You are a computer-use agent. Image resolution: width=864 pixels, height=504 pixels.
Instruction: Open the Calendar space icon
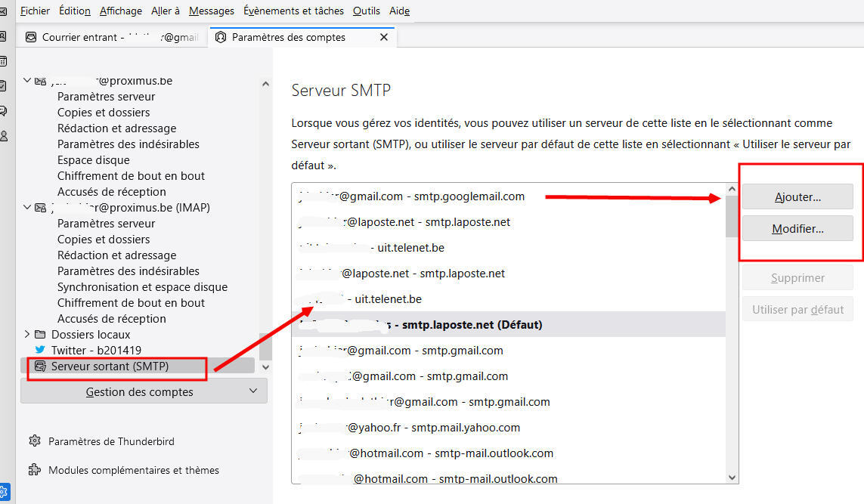tap(3, 61)
